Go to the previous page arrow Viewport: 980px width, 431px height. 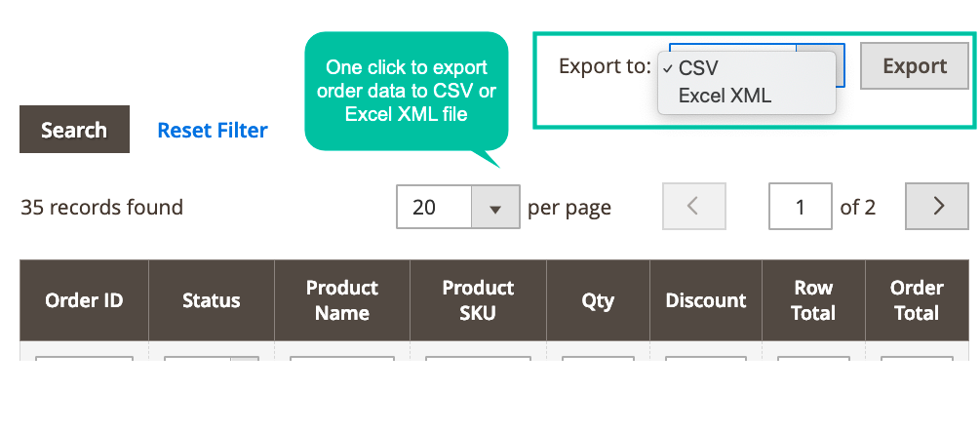(x=694, y=206)
